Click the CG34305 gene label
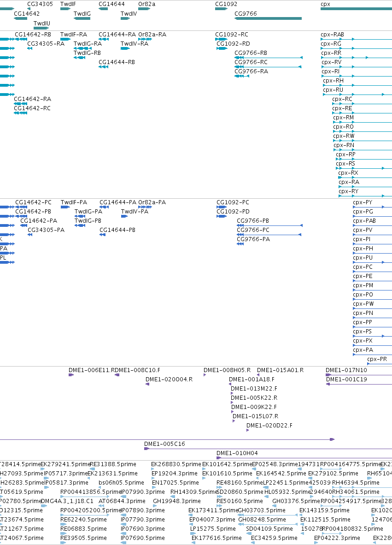Image resolution: width=392 pixels, height=545 pixels. tap(40, 4)
